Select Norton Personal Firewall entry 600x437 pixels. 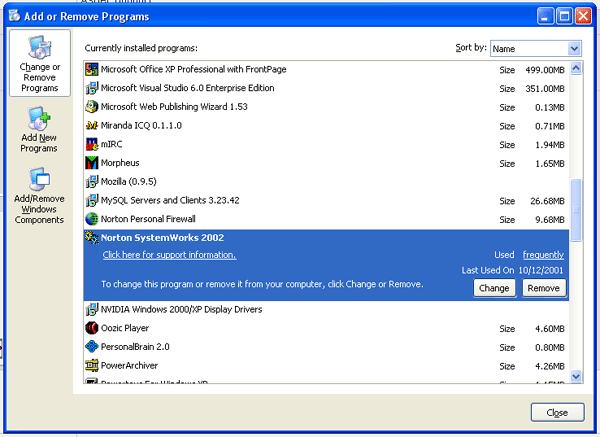click(x=326, y=220)
